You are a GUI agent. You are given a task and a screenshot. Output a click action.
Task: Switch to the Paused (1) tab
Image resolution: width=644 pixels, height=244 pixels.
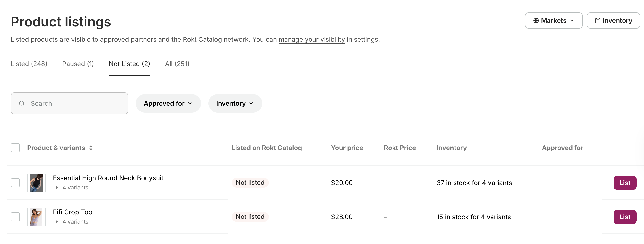click(x=78, y=64)
